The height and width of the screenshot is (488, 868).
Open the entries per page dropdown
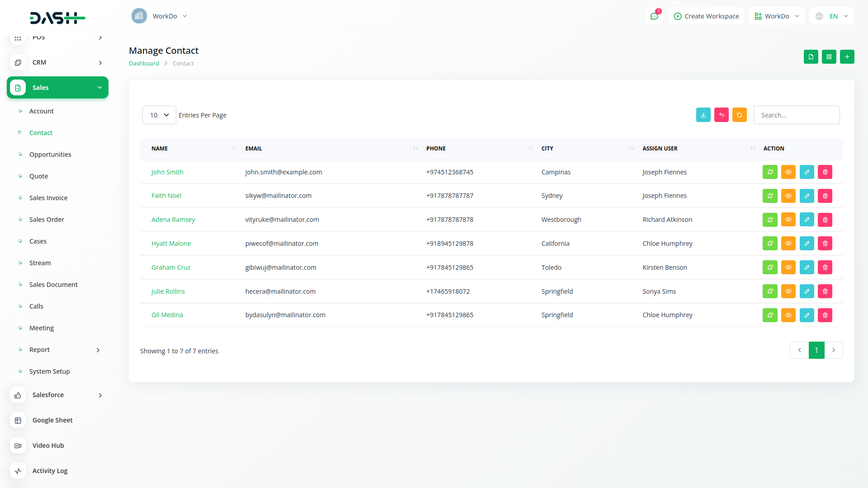point(159,115)
